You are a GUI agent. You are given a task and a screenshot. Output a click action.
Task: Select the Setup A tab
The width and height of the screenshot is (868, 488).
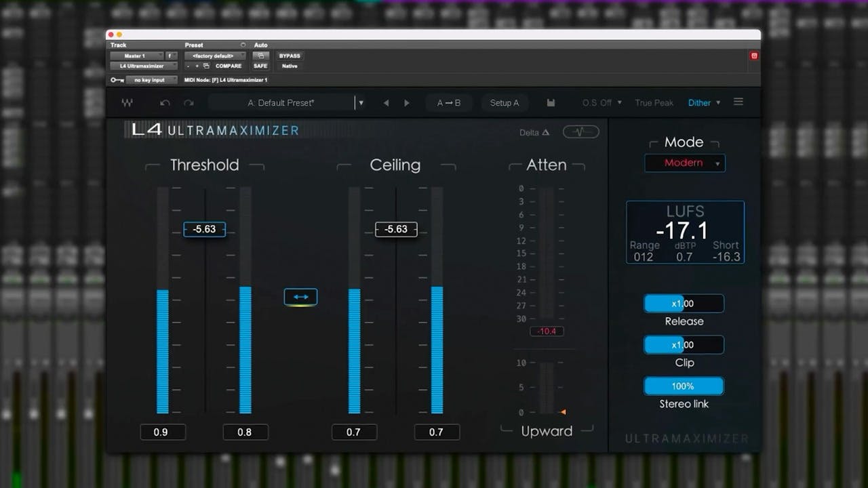[x=505, y=102]
